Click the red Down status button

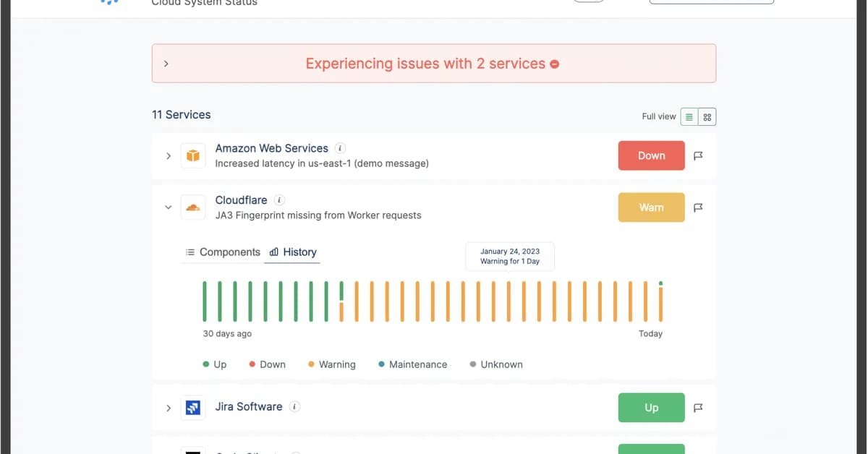click(652, 155)
